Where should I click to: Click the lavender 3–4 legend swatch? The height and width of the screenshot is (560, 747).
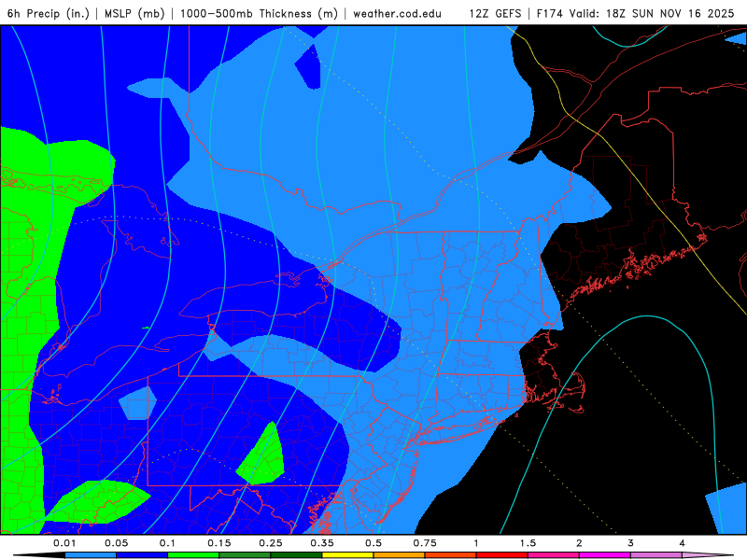click(x=656, y=555)
